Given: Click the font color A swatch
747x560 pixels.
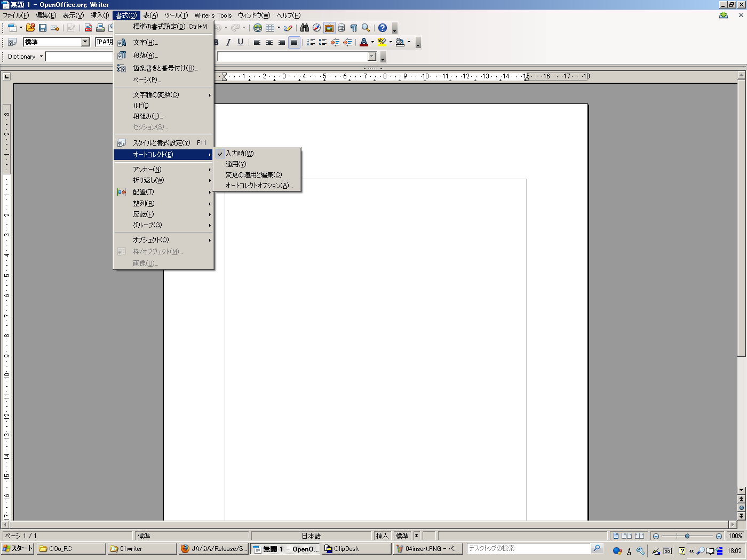Looking at the screenshot, I should 364,42.
